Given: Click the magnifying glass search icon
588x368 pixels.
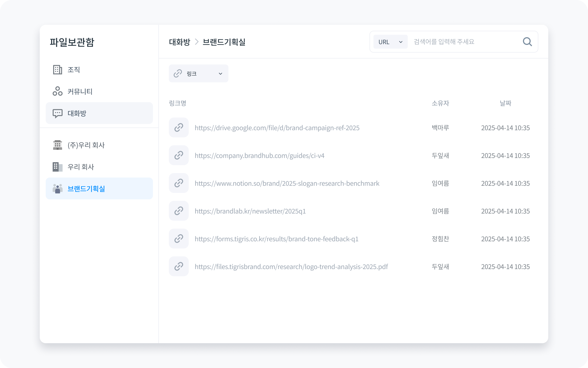Looking at the screenshot, I should click(x=527, y=42).
